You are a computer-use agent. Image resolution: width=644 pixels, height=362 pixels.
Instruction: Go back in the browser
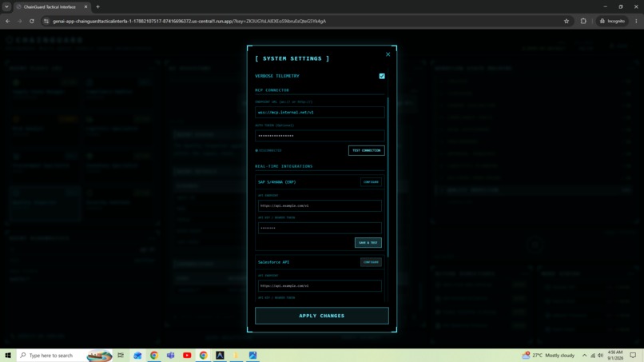8,21
